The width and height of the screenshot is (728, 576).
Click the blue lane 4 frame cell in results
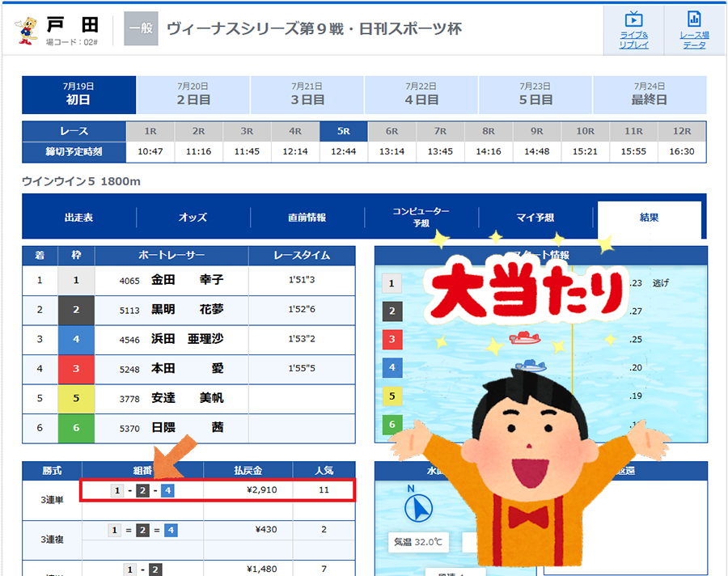click(x=76, y=340)
